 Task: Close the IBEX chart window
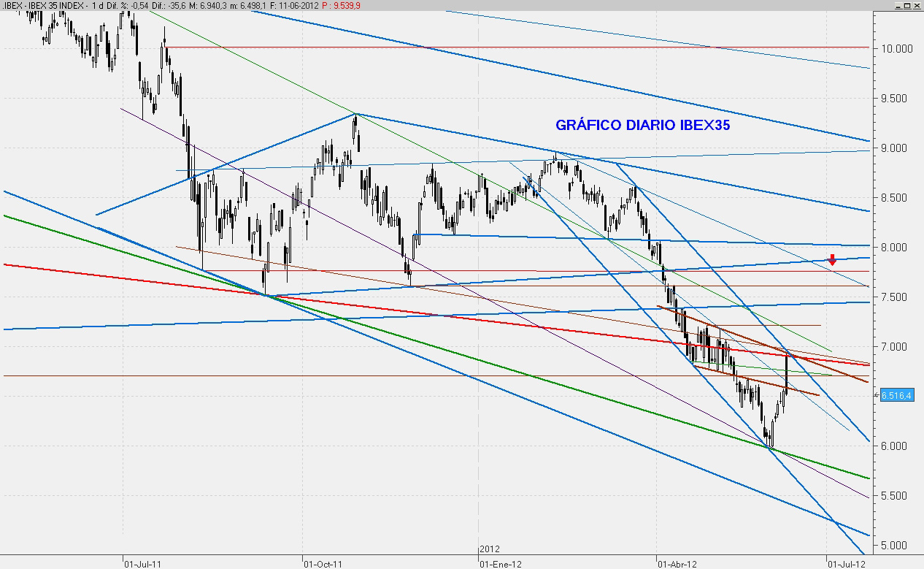click(917, 5)
